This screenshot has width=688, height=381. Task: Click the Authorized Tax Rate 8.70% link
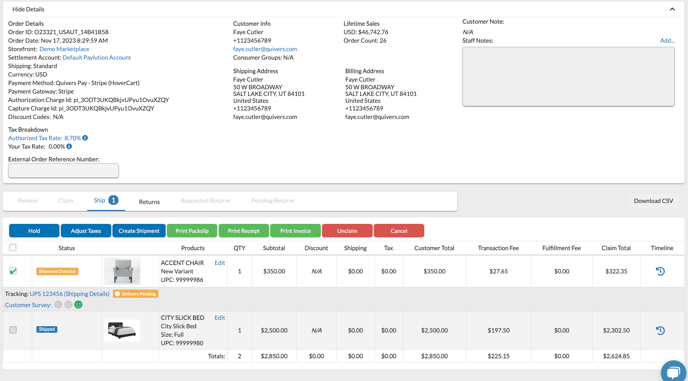[x=44, y=138]
